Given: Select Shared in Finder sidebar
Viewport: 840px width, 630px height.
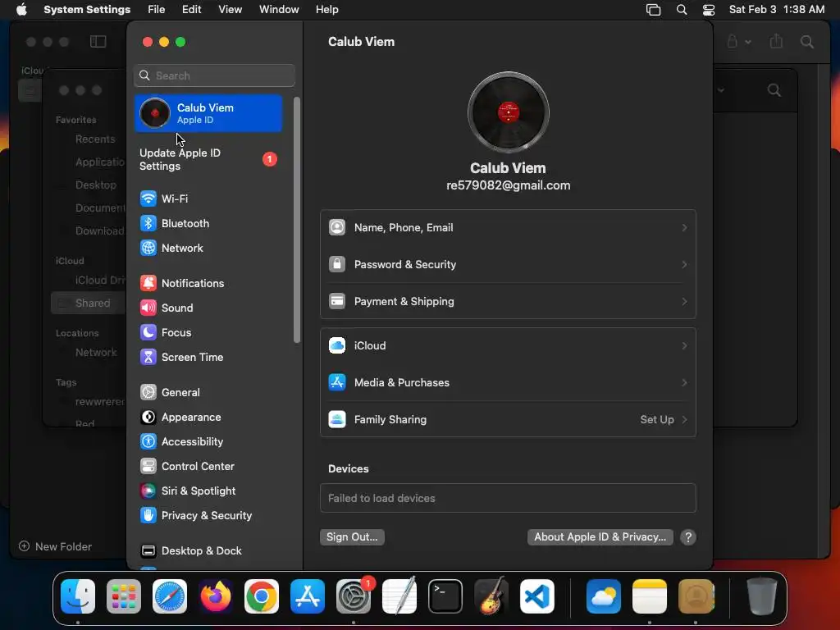Looking at the screenshot, I should 89,304.
